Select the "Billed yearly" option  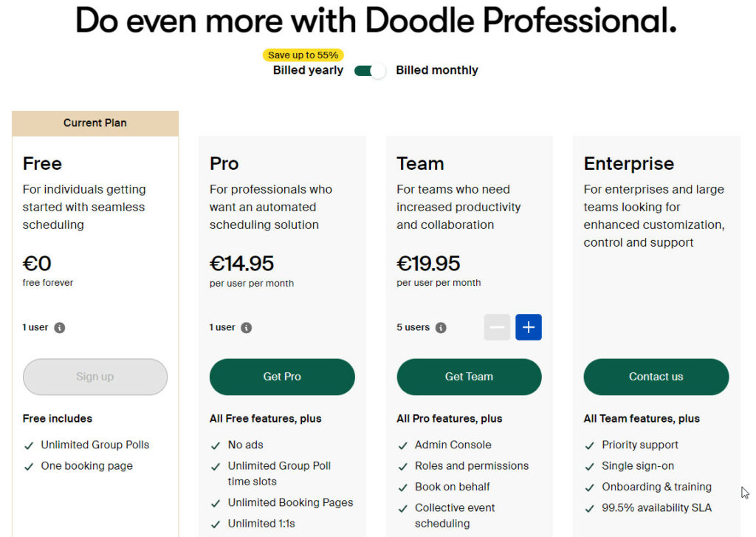click(307, 70)
